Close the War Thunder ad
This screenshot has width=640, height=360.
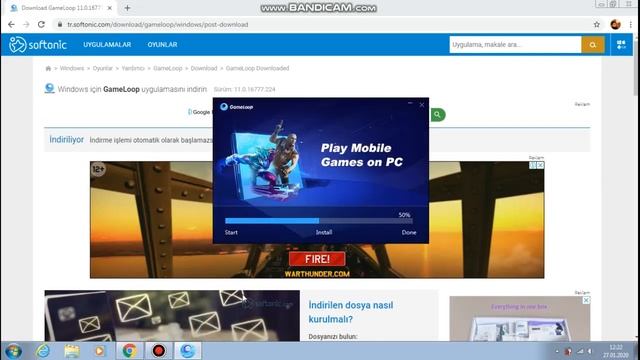[540, 165]
